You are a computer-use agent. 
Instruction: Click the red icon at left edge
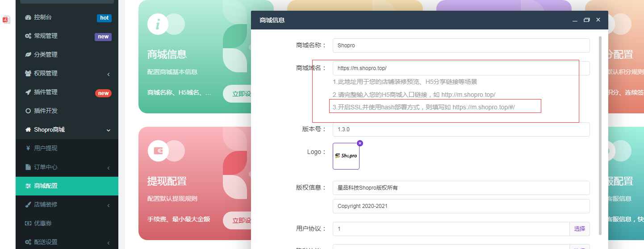(x=6, y=19)
